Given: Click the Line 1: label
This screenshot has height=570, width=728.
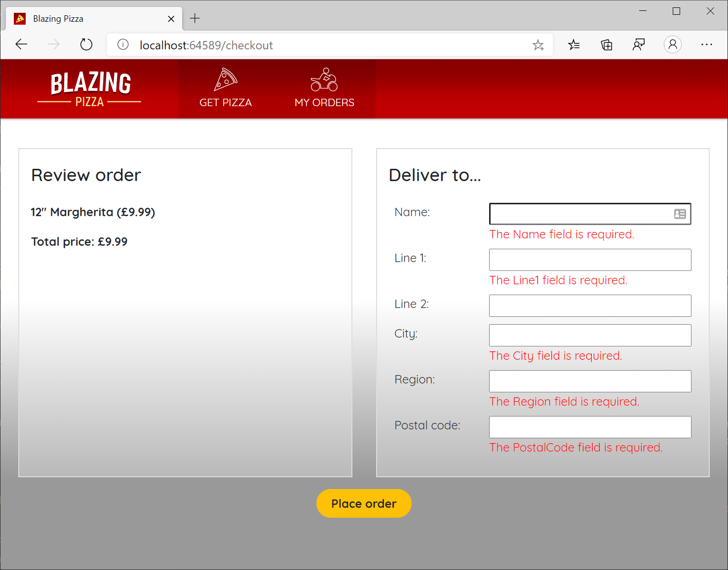Looking at the screenshot, I should [x=410, y=258].
